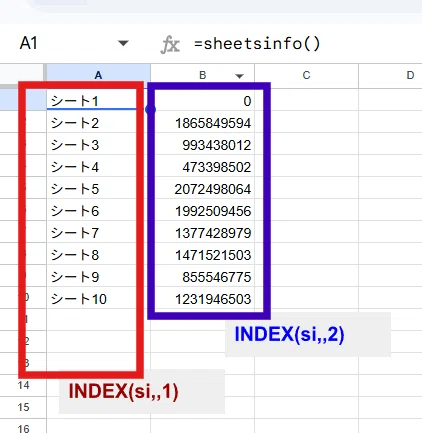This screenshot has height=433, width=422.
Task: Select cell with value 1377428979
Action: coord(203,232)
